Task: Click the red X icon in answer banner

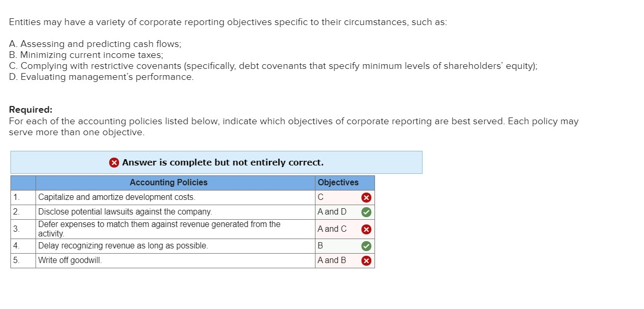Action: 114,162
